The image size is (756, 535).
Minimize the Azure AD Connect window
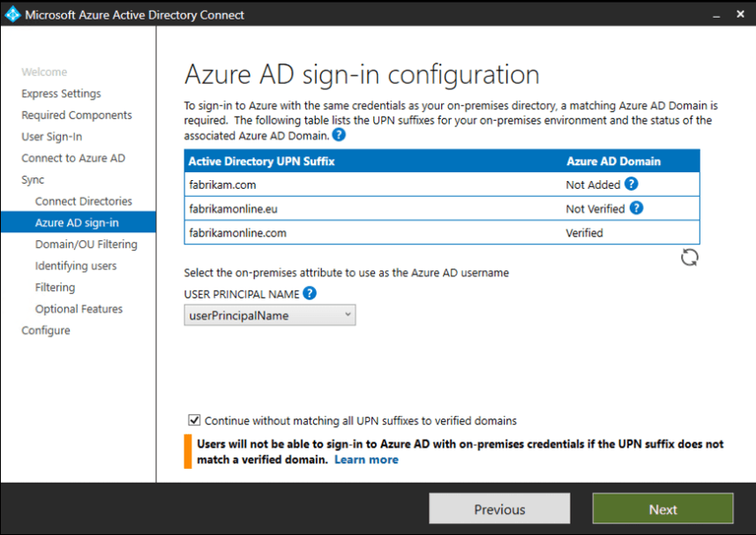pyautogui.click(x=715, y=15)
